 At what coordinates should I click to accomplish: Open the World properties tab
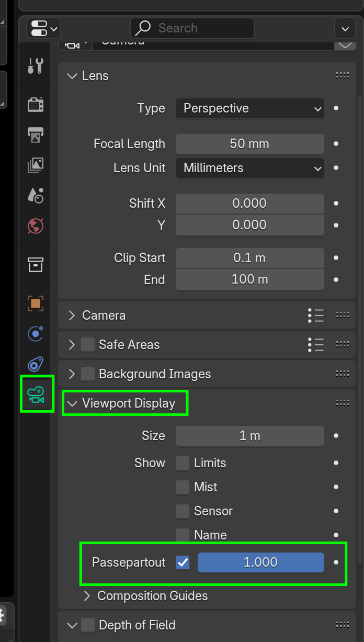click(x=36, y=226)
